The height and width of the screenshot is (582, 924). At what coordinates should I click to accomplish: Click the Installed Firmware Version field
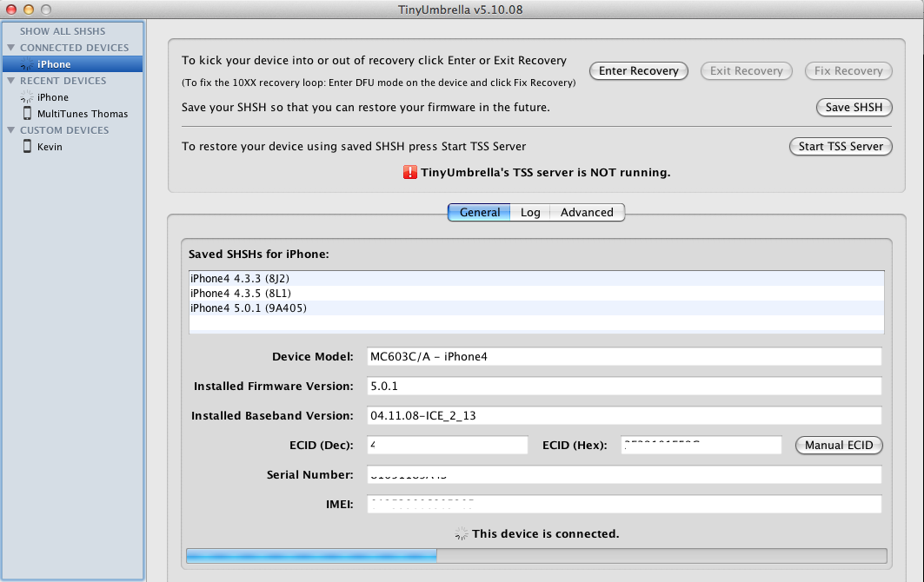[x=624, y=386]
